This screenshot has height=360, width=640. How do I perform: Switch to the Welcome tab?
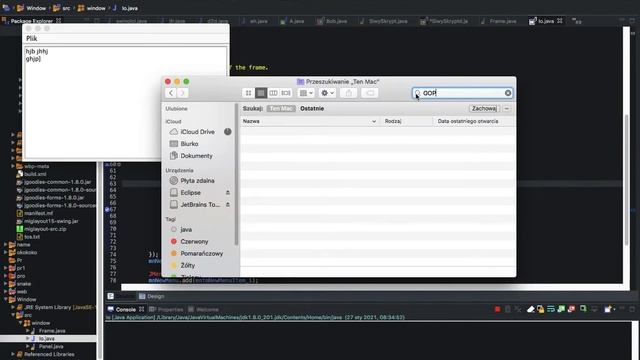point(203,309)
